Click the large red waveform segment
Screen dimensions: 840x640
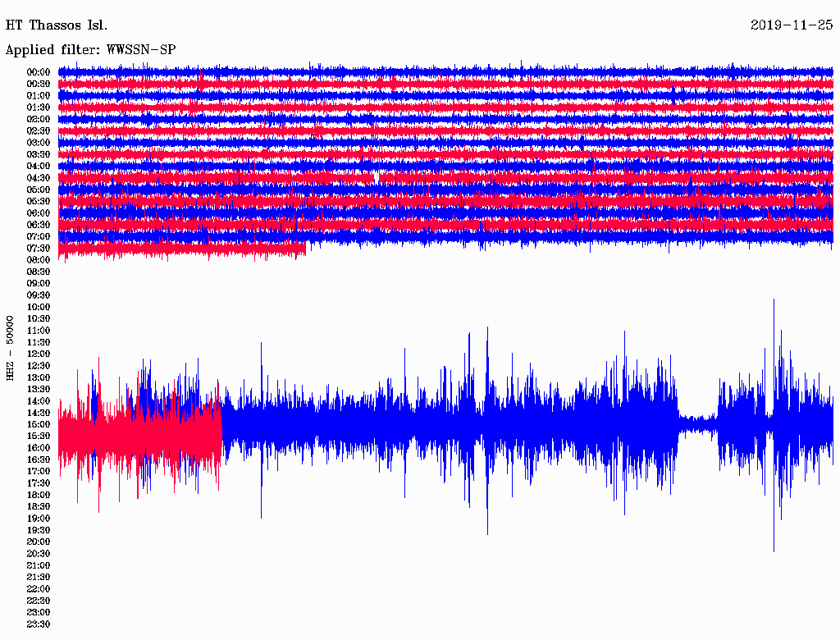click(x=139, y=433)
